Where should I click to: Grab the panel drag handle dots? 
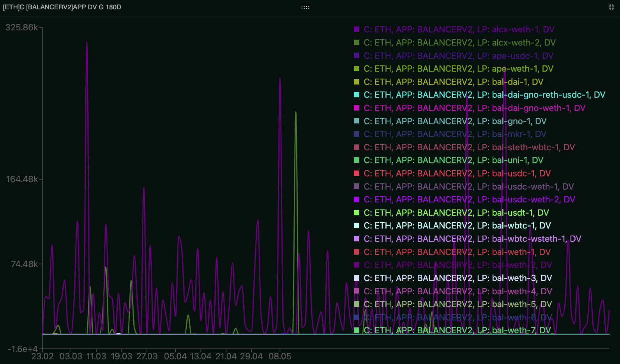305,7
